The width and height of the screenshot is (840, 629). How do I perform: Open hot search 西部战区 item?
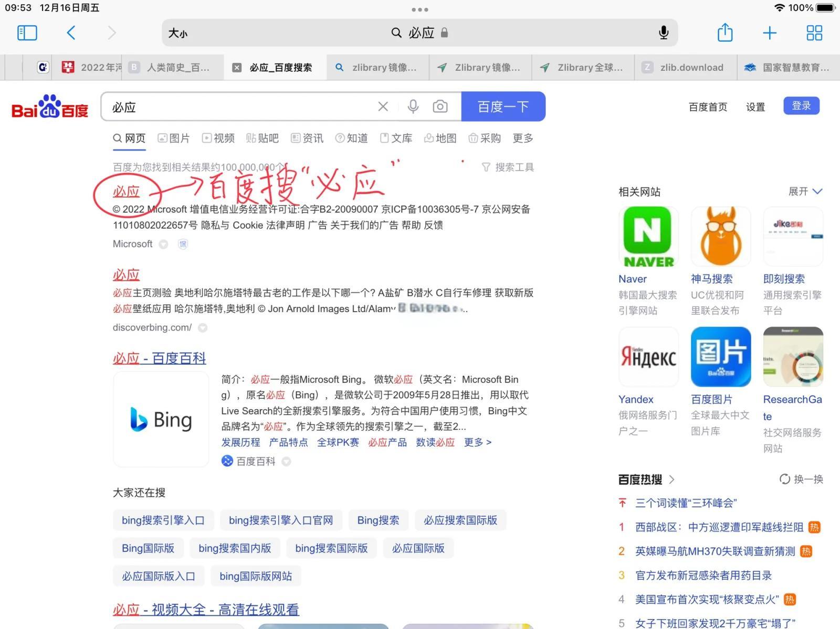pos(719,527)
